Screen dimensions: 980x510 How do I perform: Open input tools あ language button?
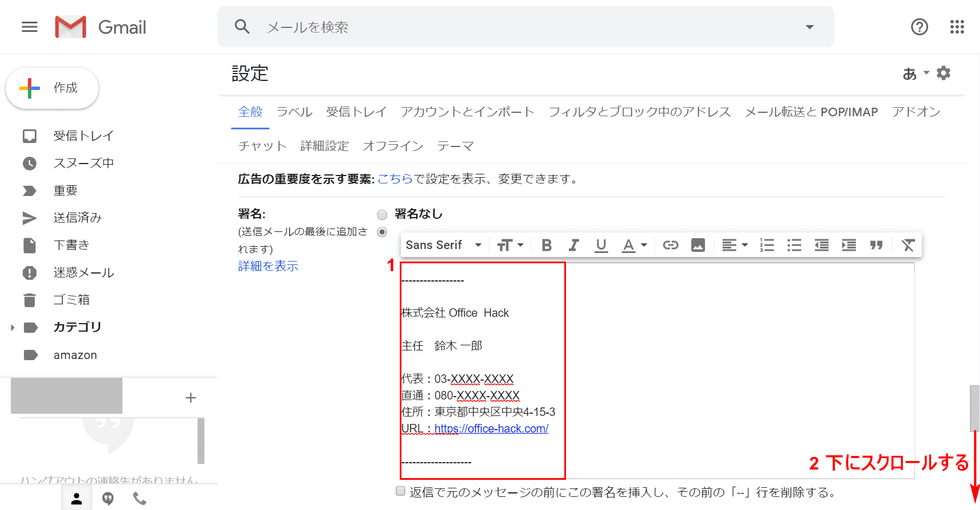pyautogui.click(x=909, y=74)
